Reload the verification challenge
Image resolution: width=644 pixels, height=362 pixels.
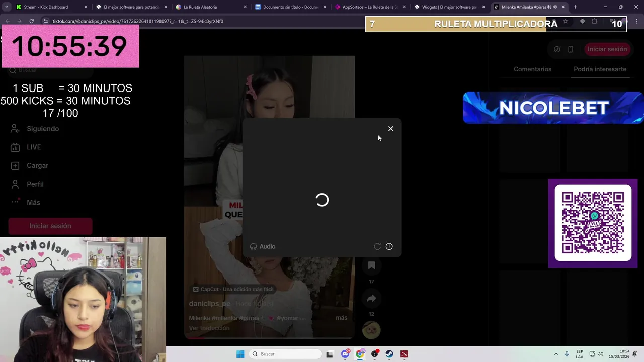(377, 246)
